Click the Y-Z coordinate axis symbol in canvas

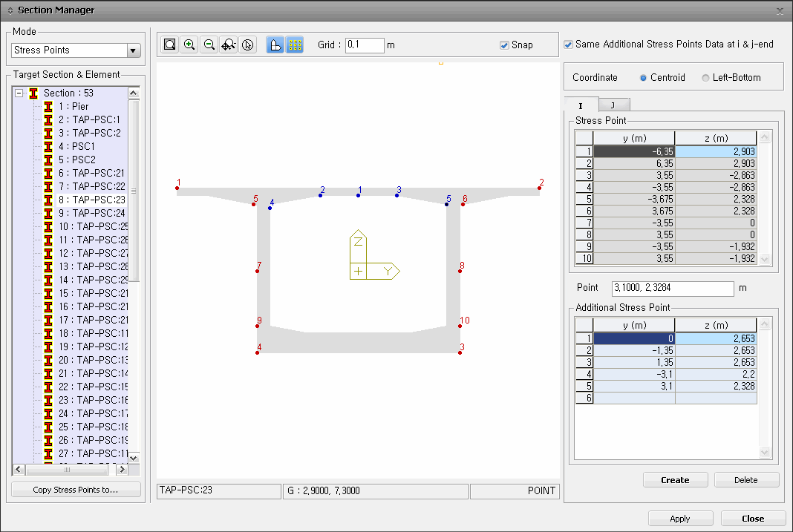(x=374, y=255)
